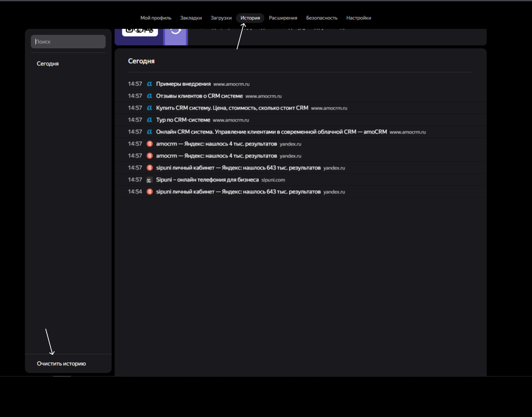Open the Расширения tab
Image resolution: width=532 pixels, height=417 pixels.
283,18
